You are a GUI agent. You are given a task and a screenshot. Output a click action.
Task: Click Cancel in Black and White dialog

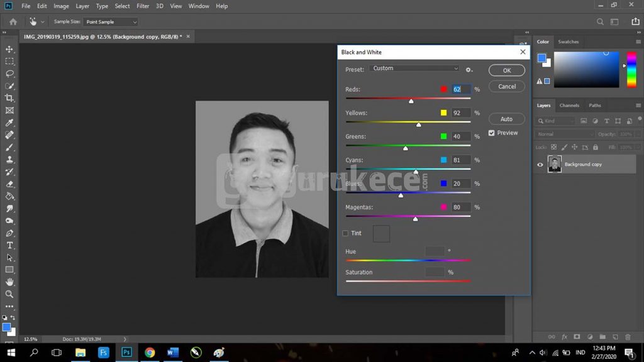tap(507, 87)
